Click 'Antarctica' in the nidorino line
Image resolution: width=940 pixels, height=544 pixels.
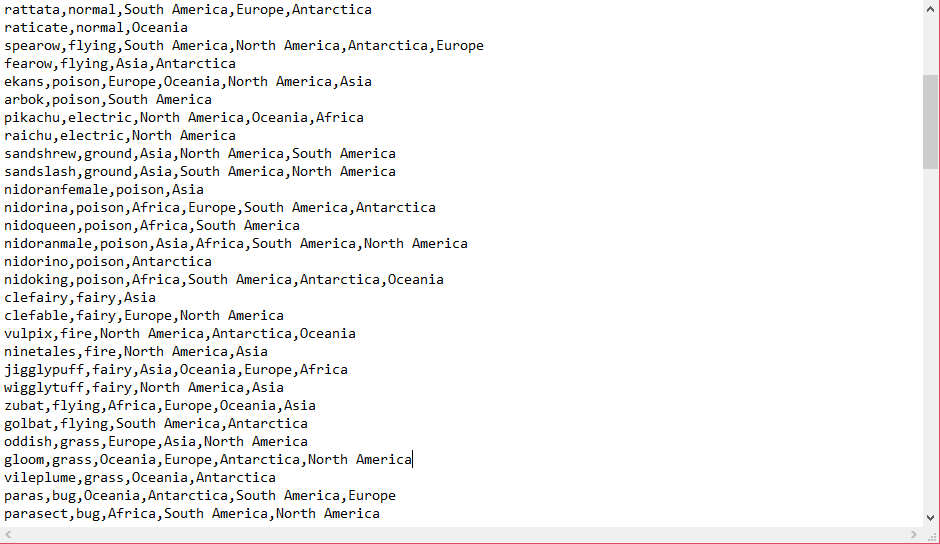pyautogui.click(x=171, y=262)
